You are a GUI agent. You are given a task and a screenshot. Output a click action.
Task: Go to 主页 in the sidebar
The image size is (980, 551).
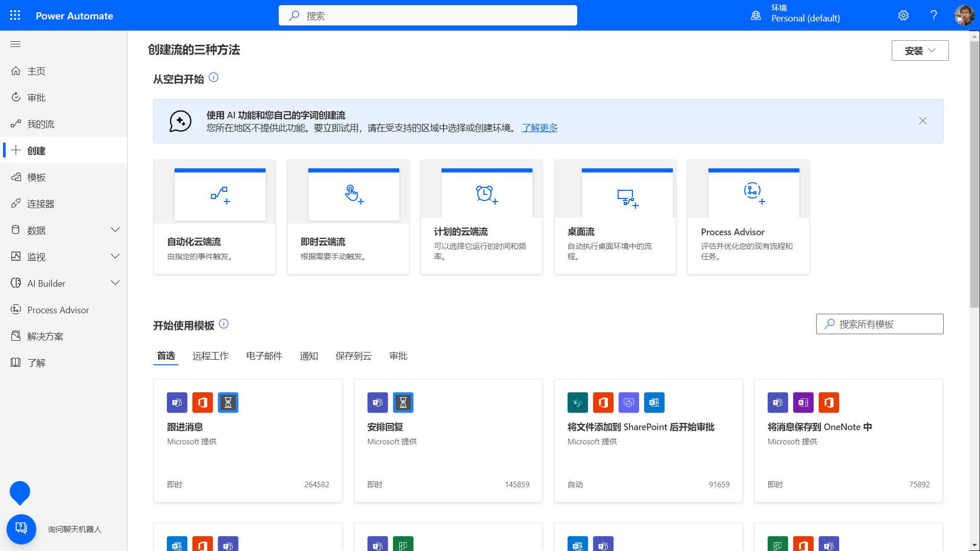click(x=64, y=71)
